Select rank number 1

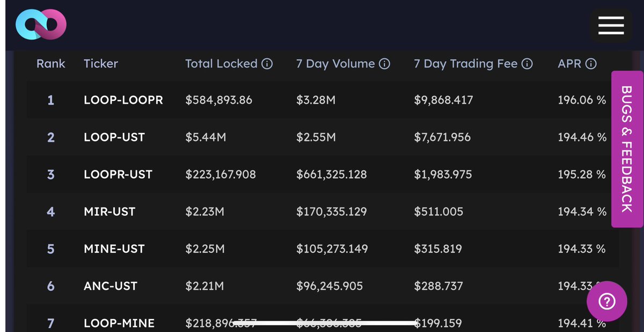[50, 100]
